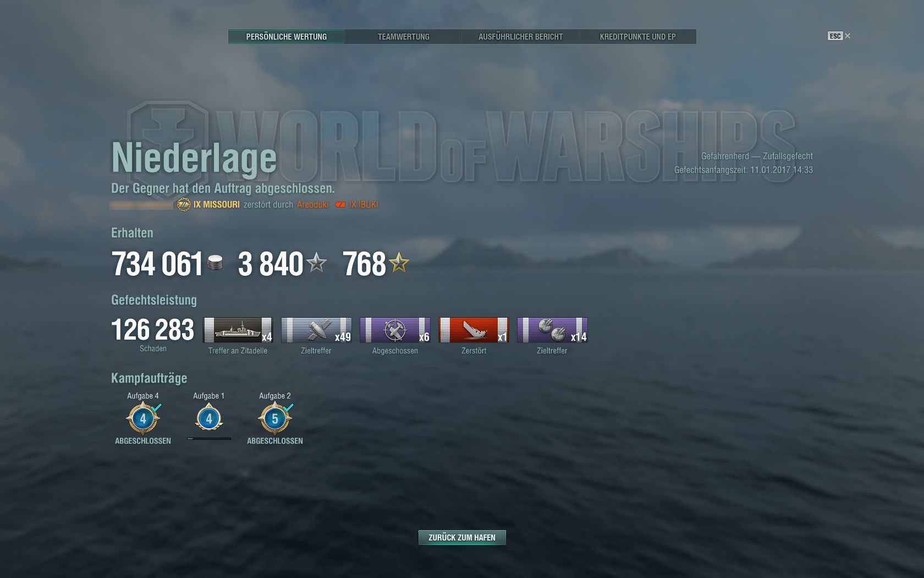This screenshot has height=578, width=924.
Task: Open the Ausführlicher Bericht tab
Action: click(x=521, y=37)
